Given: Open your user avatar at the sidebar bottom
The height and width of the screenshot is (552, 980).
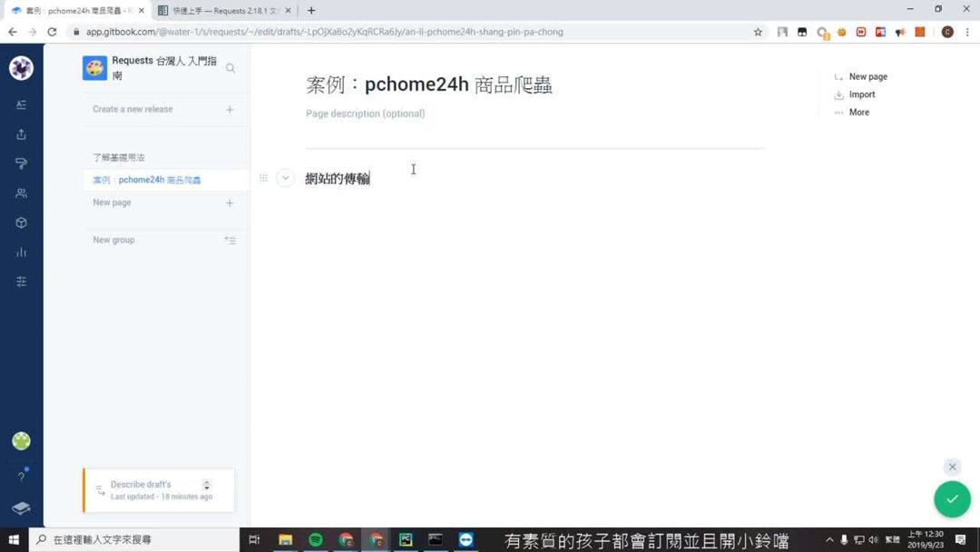Looking at the screenshot, I should (x=21, y=441).
